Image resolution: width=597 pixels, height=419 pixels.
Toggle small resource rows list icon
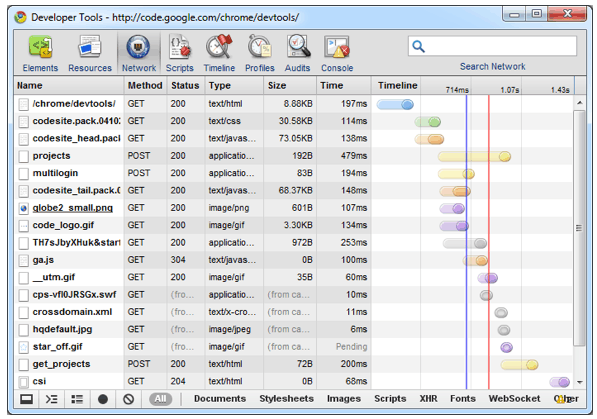[77, 399]
